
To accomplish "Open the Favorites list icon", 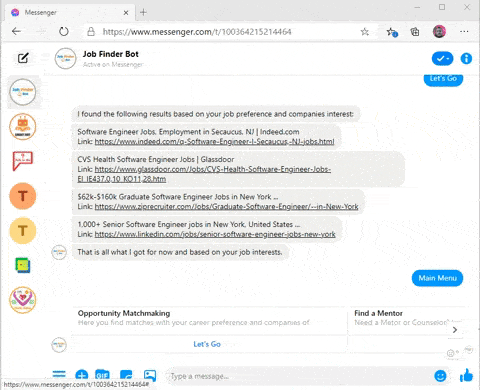I will point(392,32).
